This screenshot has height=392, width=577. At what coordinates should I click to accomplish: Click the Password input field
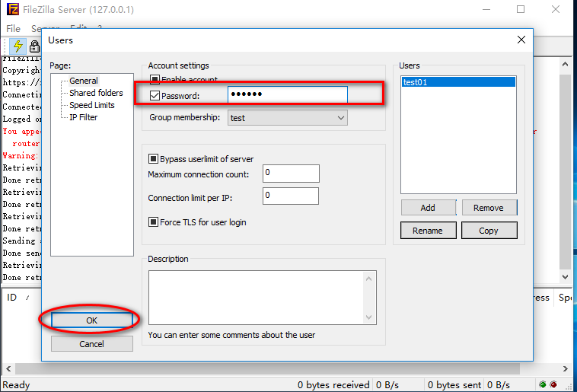[x=288, y=94]
